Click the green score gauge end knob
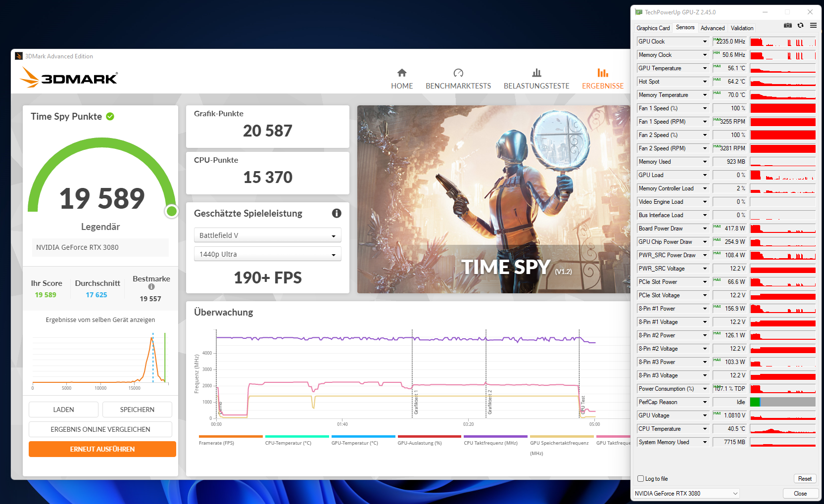The image size is (824, 504). (172, 211)
